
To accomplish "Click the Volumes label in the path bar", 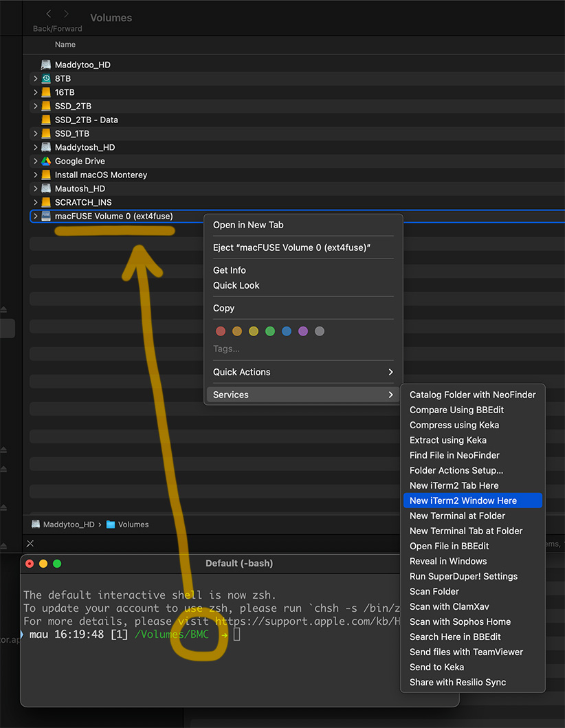I will point(133,525).
